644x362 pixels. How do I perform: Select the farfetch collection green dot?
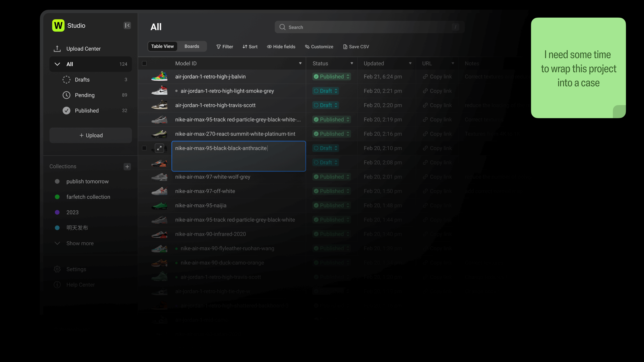point(57,197)
